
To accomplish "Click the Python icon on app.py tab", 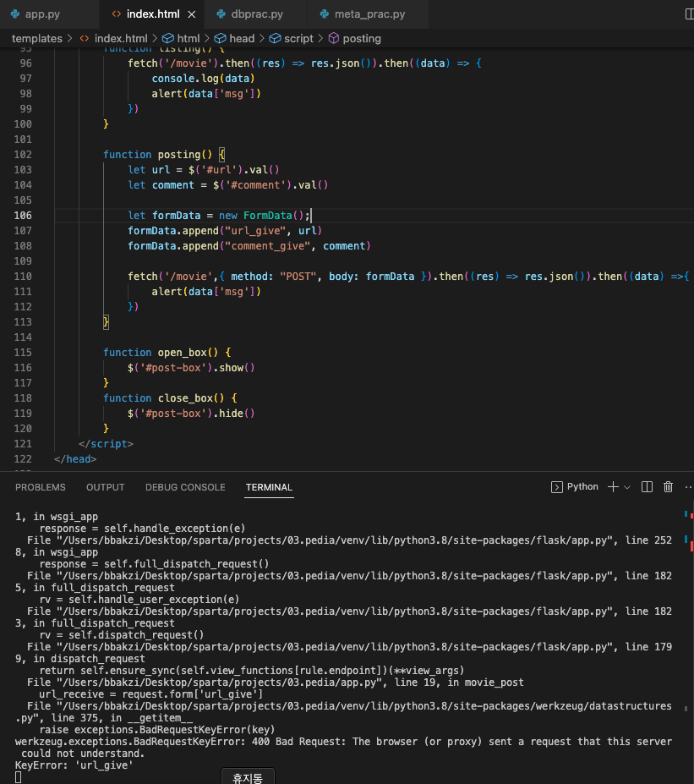I will point(15,14).
